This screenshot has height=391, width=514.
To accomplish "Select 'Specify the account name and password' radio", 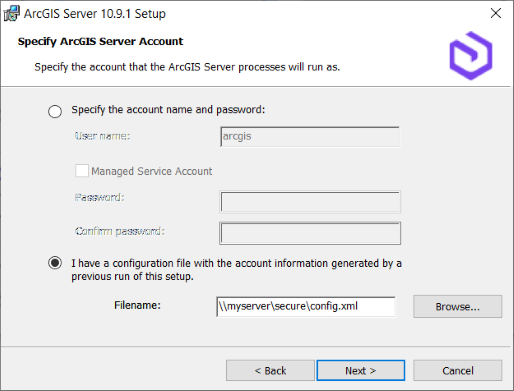I will 55,111.
